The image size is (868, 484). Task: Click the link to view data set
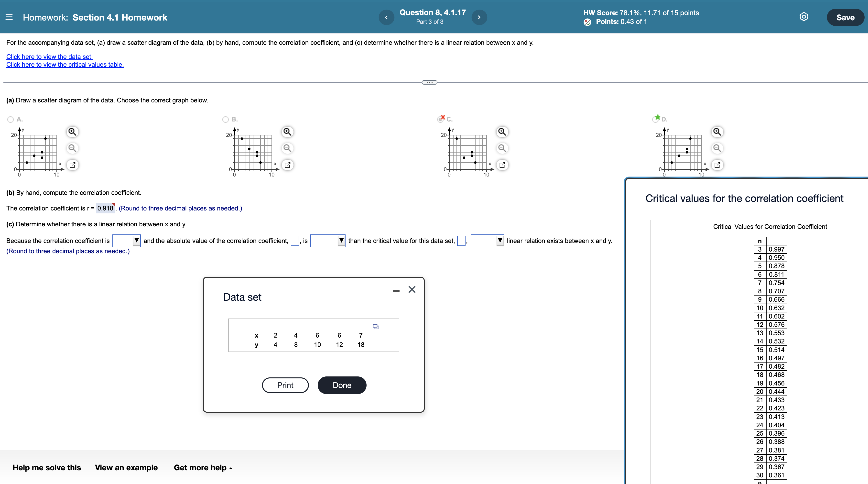coord(50,57)
